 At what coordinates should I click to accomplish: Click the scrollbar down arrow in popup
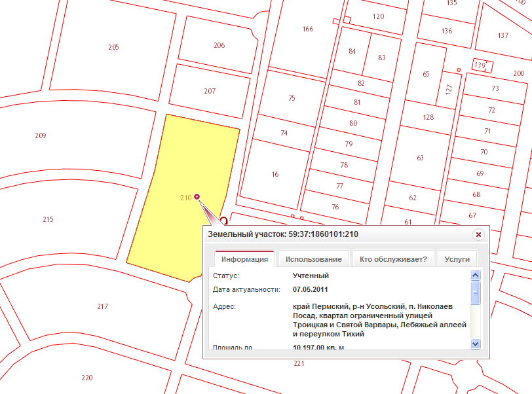coord(476,344)
